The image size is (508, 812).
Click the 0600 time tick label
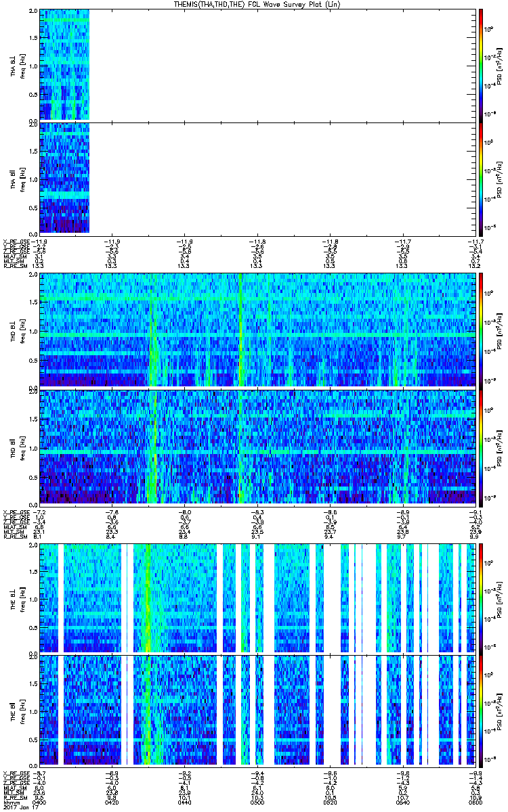pos(474,801)
